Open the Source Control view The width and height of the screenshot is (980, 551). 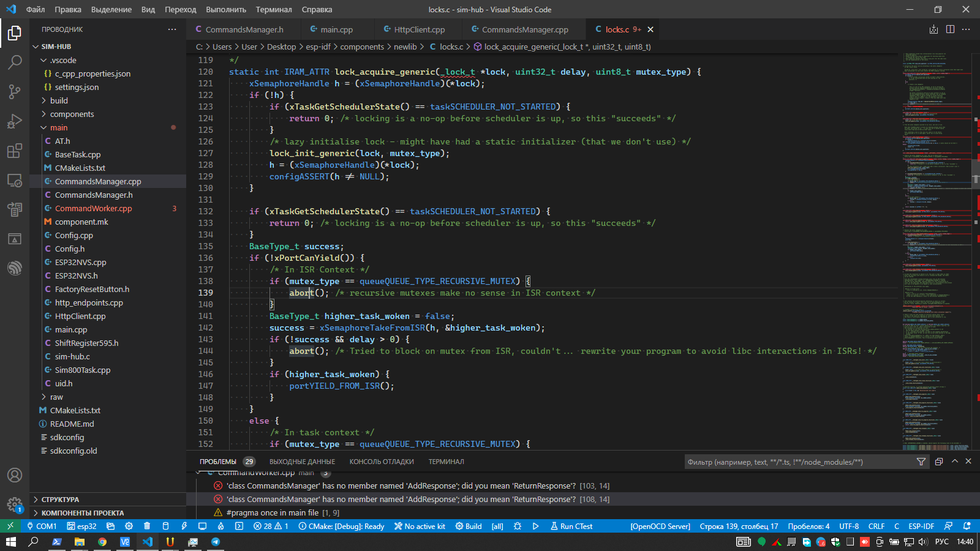point(15,91)
